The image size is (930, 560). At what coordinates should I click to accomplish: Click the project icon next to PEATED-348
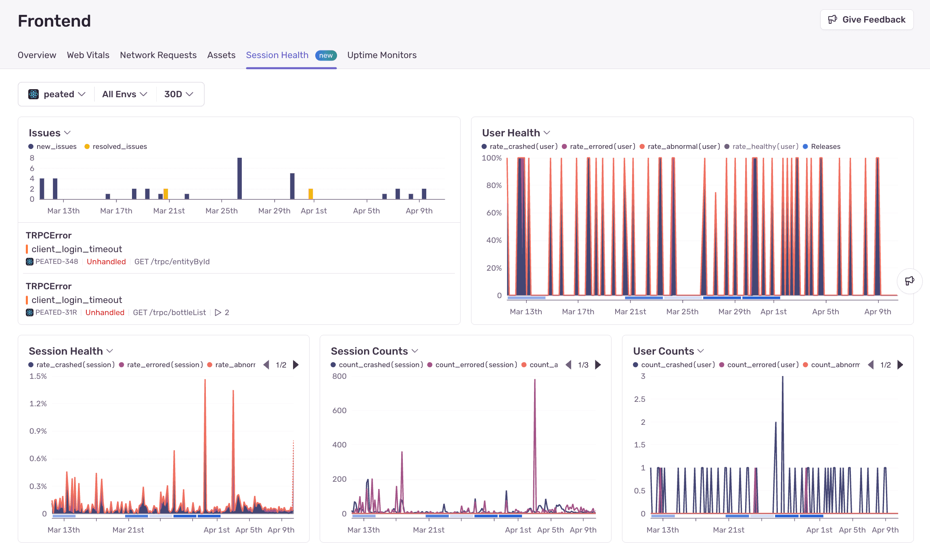coord(29,261)
